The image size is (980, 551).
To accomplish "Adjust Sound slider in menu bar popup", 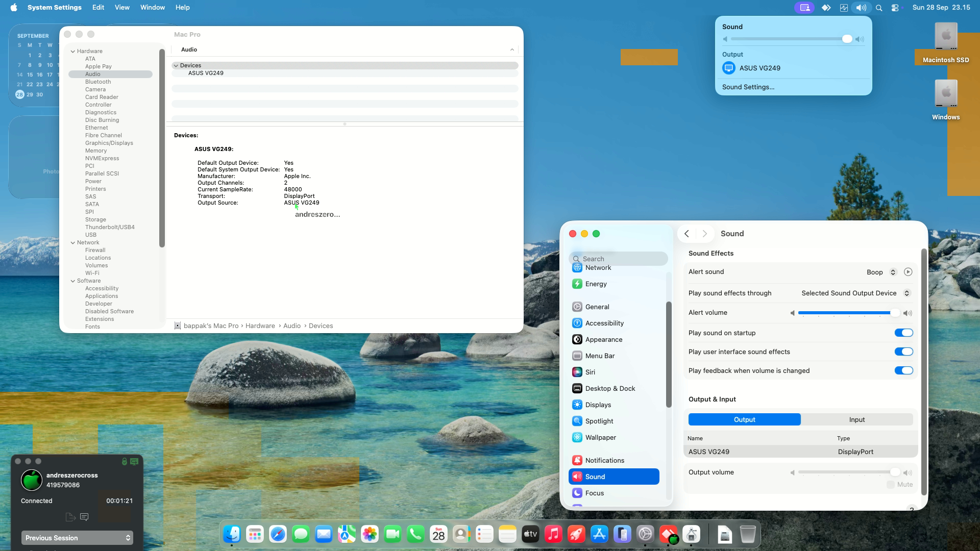I will (x=791, y=39).
